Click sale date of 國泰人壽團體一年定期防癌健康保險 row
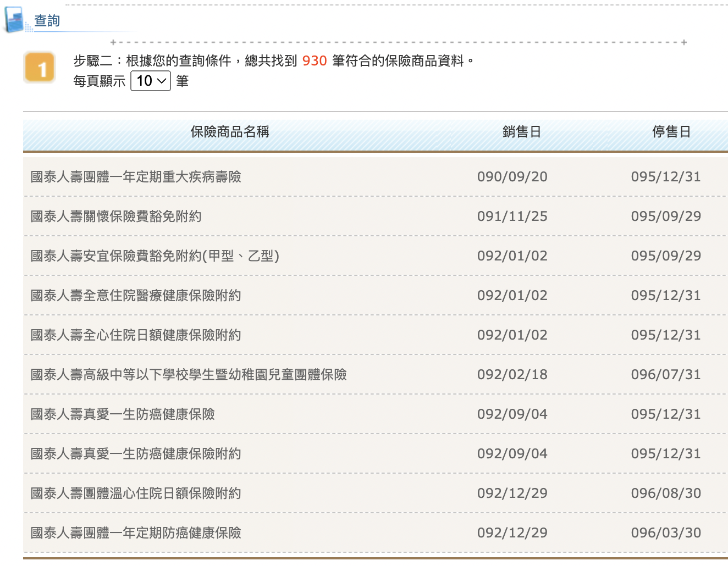Viewport: 728px width, 566px height. 512,533
